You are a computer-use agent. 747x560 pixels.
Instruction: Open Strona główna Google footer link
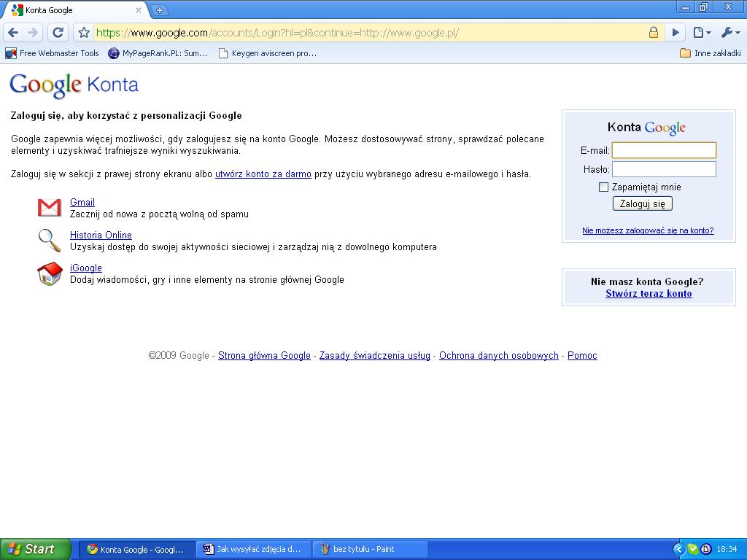264,356
